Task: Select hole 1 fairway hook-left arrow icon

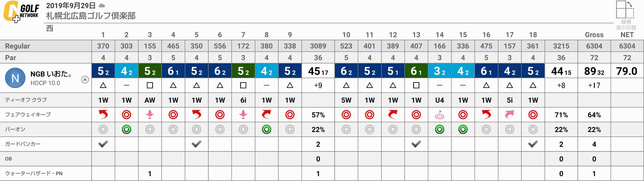Action: [x=103, y=115]
